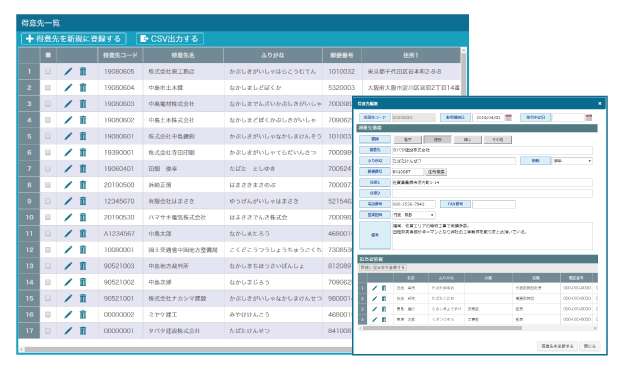Click ふりがな column header in customer list
Screen dimensions: 625x372
click(273, 55)
